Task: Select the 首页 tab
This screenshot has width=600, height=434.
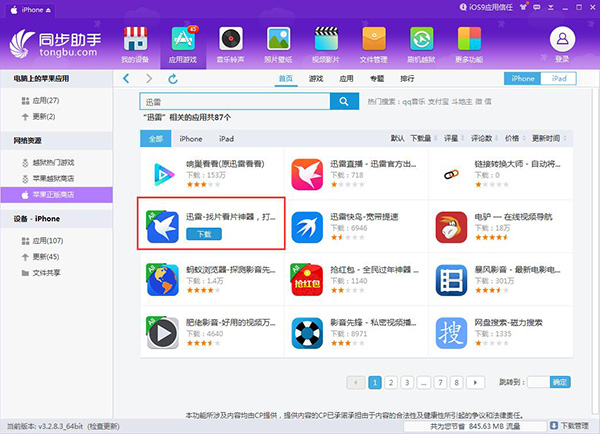Action: pyautogui.click(x=286, y=78)
